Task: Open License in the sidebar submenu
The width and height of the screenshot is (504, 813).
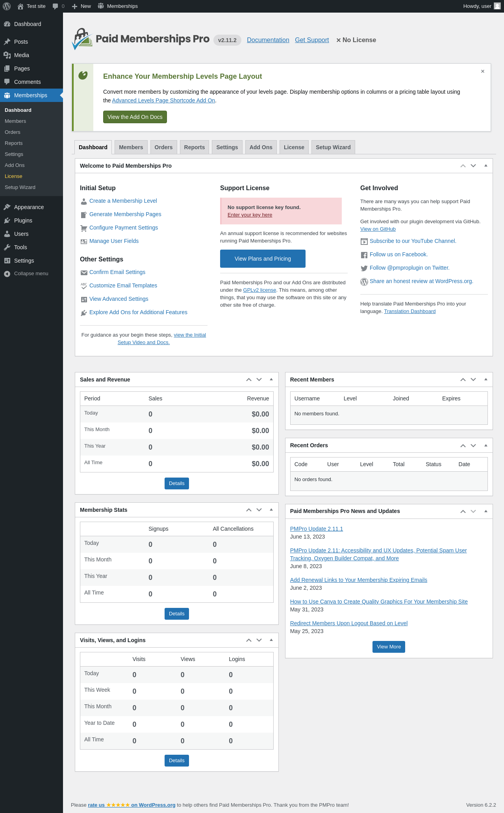Action: (31, 176)
